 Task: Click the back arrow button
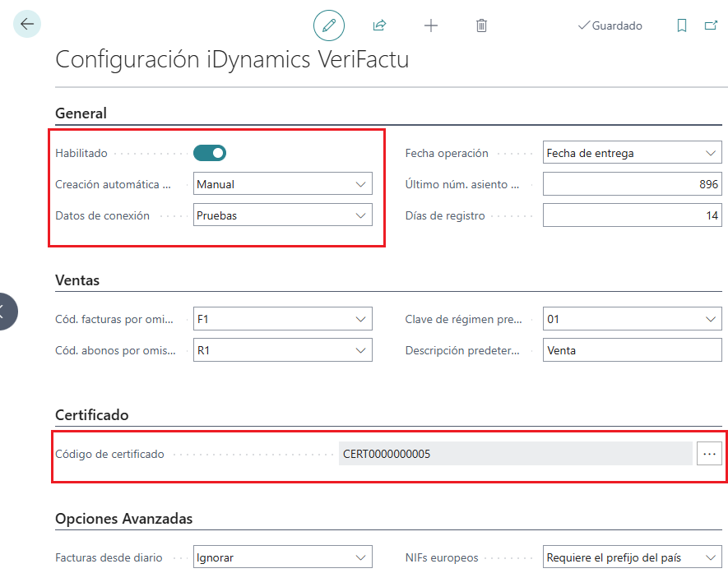[x=27, y=25]
